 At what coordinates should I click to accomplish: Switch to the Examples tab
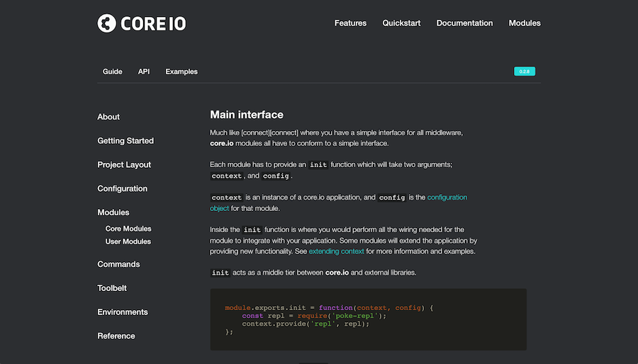pyautogui.click(x=181, y=72)
